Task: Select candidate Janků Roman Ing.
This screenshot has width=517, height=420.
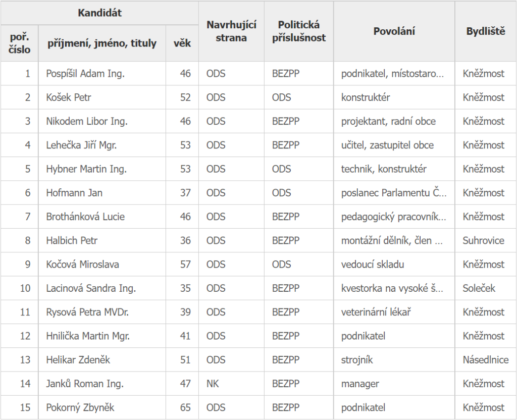Action: click(x=85, y=384)
